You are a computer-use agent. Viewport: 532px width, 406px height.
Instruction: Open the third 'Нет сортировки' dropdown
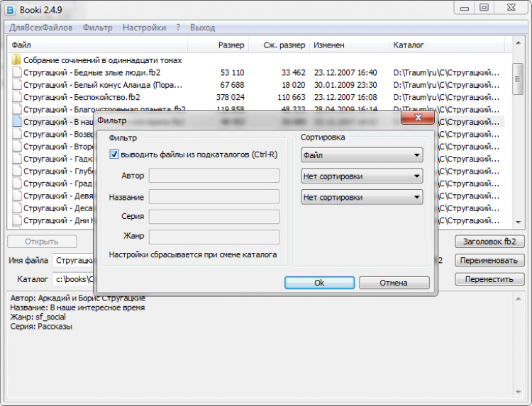(x=362, y=197)
